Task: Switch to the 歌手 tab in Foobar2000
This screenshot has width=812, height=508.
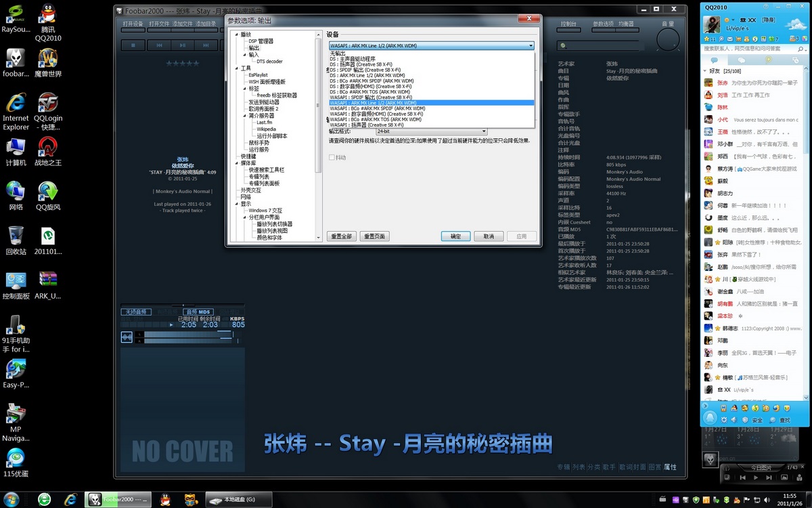Action: click(609, 467)
